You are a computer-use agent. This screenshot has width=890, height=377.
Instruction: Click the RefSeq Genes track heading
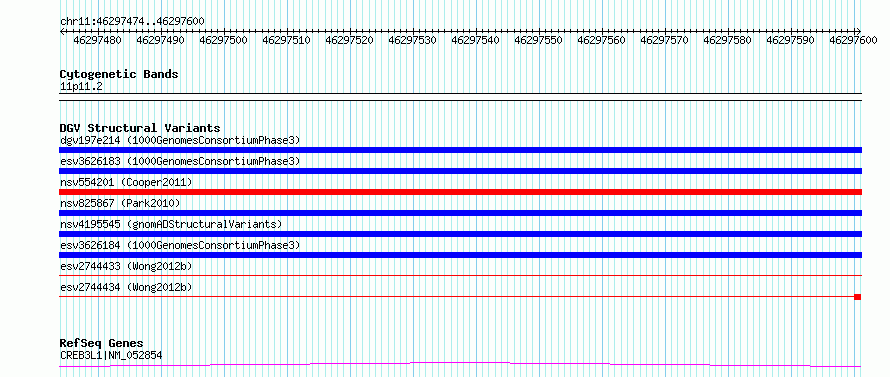[x=101, y=344]
